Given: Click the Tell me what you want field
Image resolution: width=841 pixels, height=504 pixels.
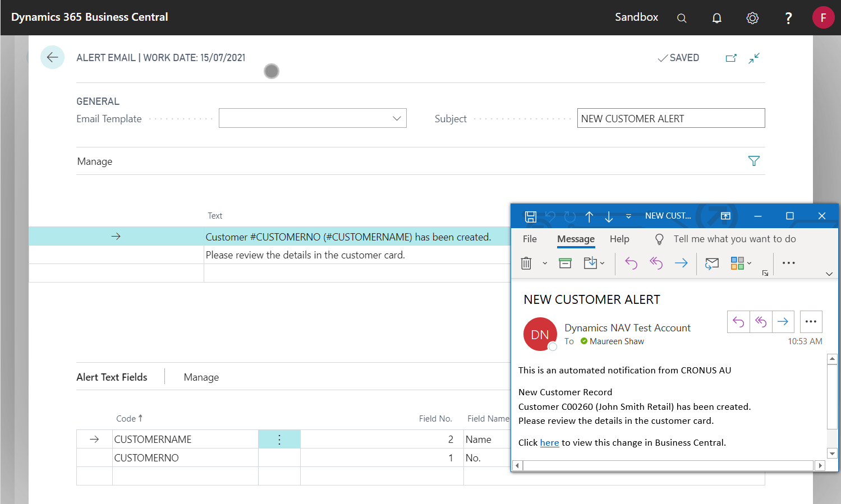Looking at the screenshot, I should pos(734,239).
